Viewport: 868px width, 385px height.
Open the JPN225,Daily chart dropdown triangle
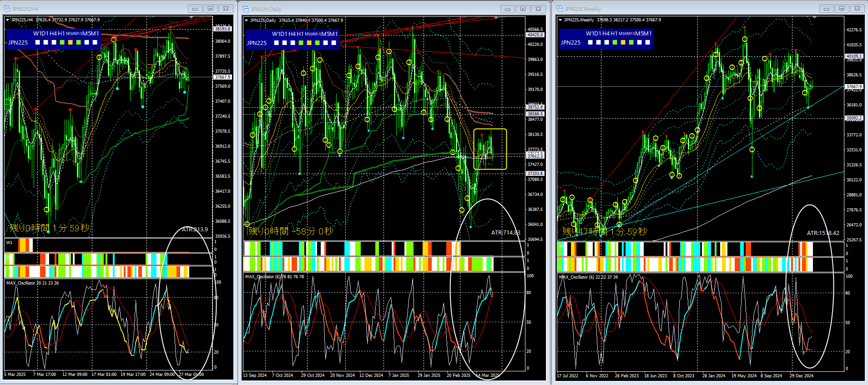click(246, 20)
